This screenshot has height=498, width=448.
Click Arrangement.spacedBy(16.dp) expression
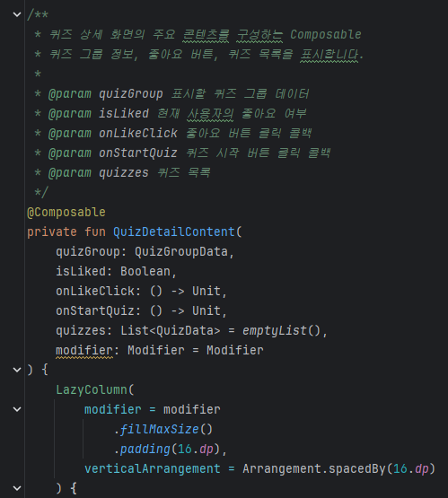338,468
